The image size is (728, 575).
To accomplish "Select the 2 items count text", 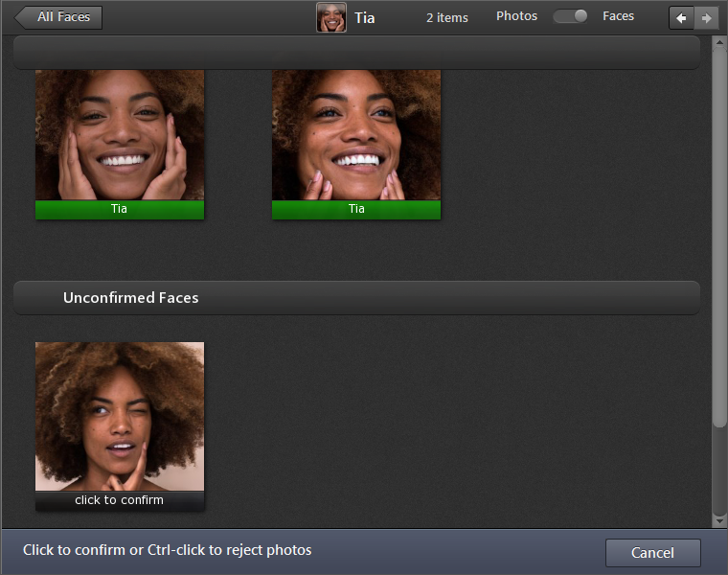I will (447, 18).
